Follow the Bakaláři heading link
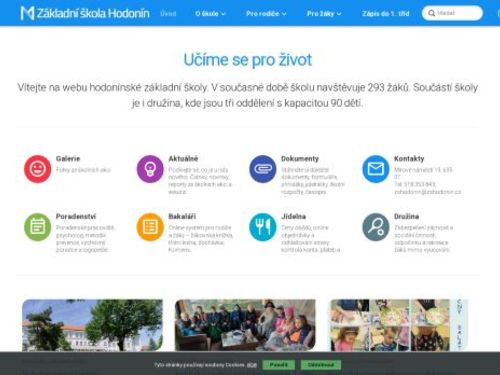This screenshot has height=375, width=500. tap(182, 216)
